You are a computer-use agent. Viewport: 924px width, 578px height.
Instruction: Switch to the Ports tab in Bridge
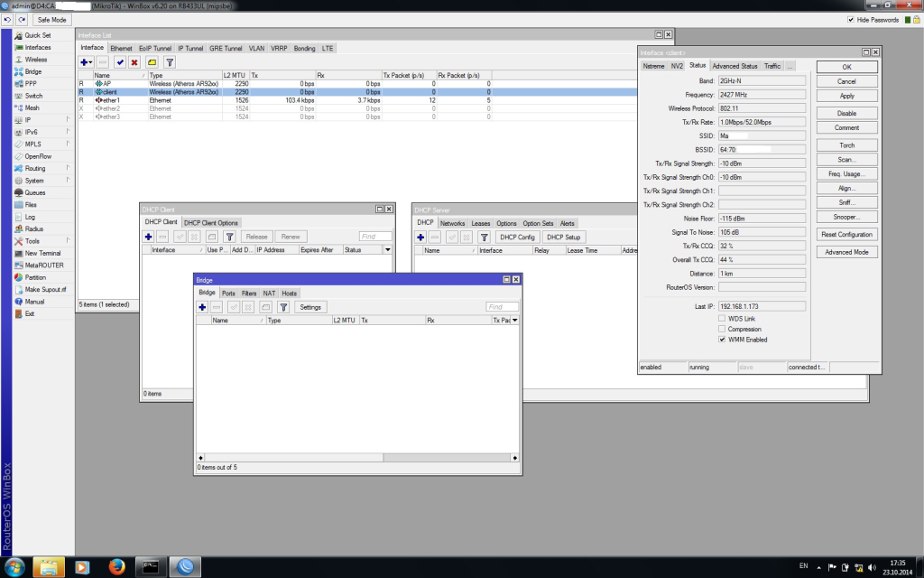click(x=228, y=294)
